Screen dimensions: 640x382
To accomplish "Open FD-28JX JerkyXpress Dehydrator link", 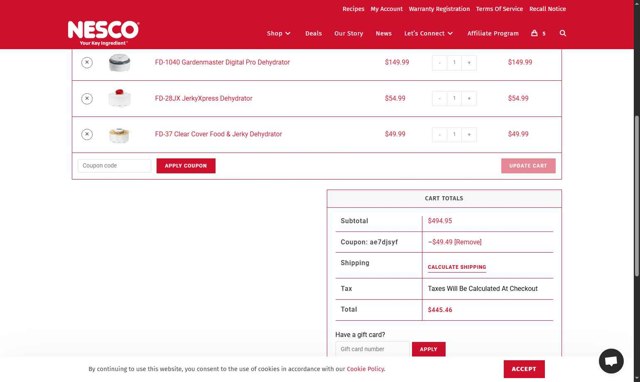I will pyautogui.click(x=203, y=98).
